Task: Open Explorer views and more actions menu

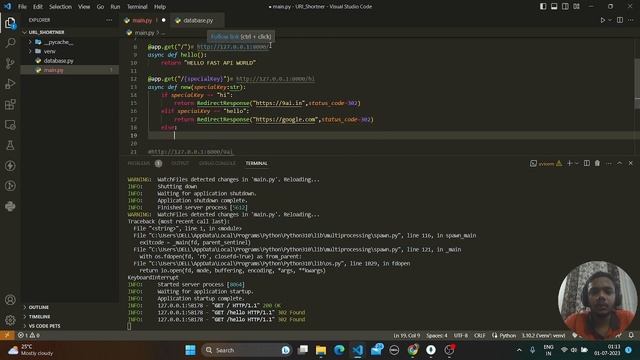Action: 109,20
